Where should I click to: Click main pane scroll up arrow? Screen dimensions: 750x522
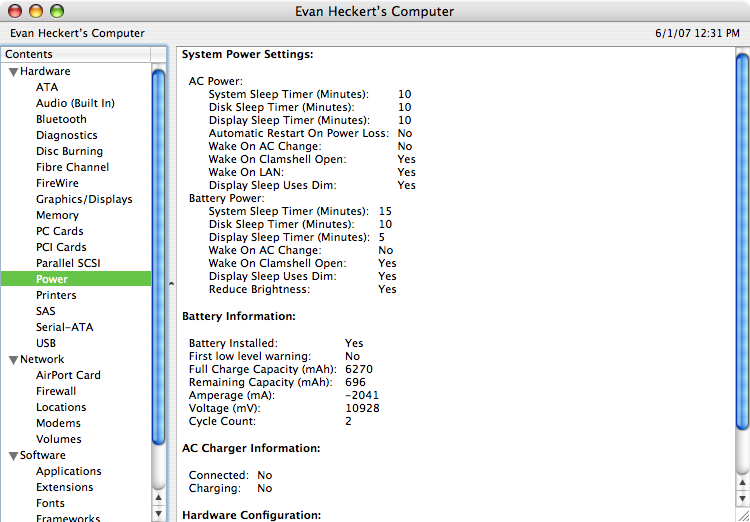point(742,482)
